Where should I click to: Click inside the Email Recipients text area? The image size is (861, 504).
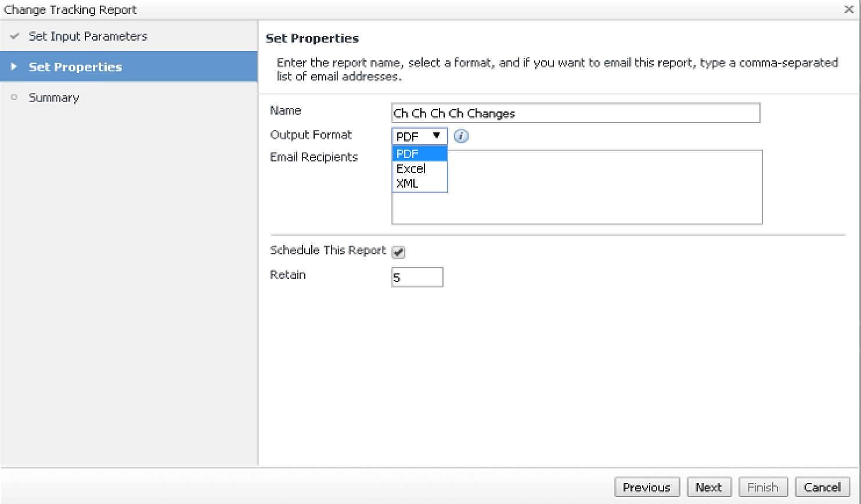click(x=604, y=197)
